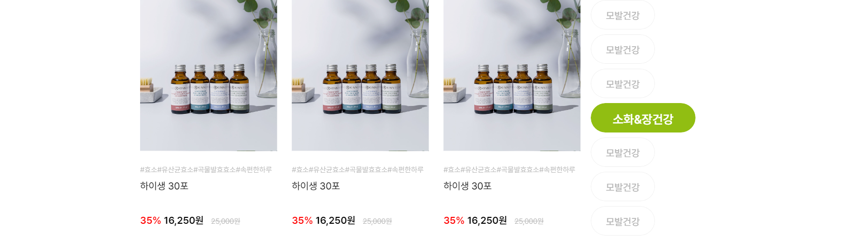The height and width of the screenshot is (238, 868).
Task: Click the second product's 하이생 30포 title
Action: (x=316, y=186)
